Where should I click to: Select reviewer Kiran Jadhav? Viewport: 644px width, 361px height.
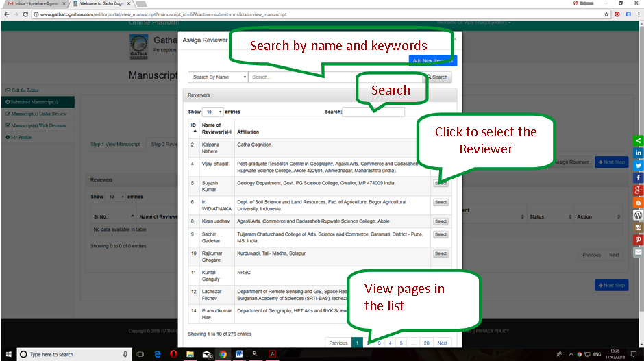441,221
